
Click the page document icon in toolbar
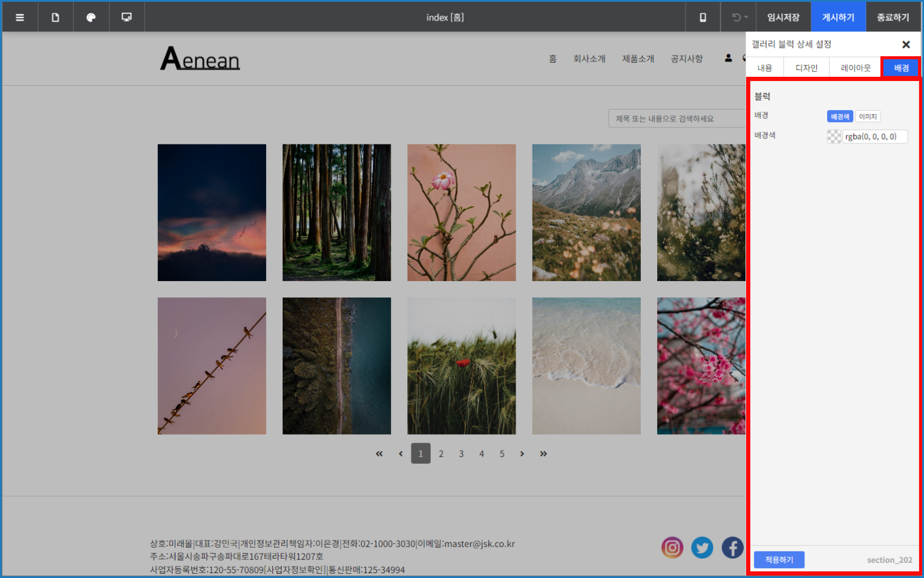(x=55, y=18)
